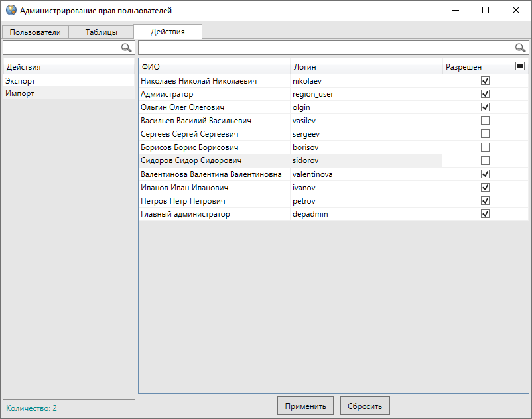Uncheck permission for nikolaev
532x419 pixels.
(x=485, y=80)
